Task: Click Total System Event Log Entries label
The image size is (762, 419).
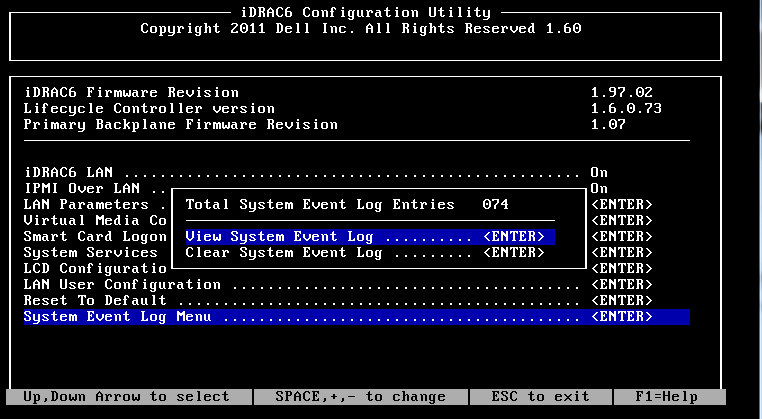Action: click(x=320, y=205)
